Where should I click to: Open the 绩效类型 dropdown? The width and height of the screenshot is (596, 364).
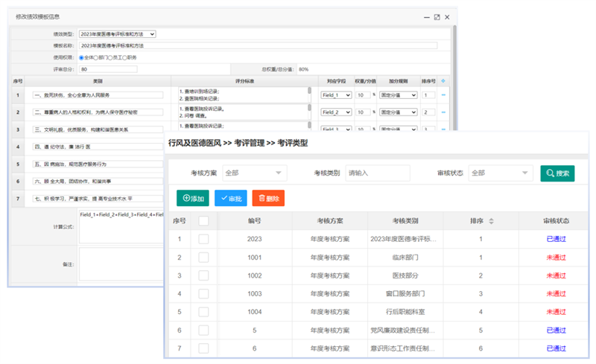(x=116, y=33)
